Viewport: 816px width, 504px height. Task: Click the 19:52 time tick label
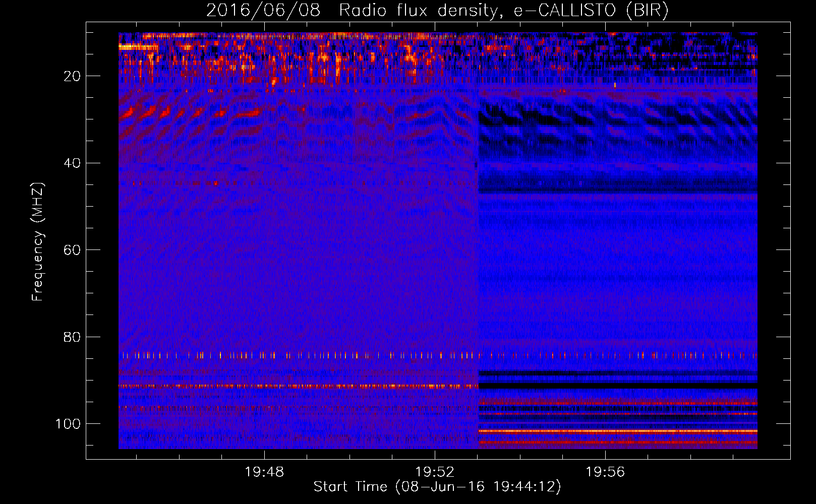[435, 472]
